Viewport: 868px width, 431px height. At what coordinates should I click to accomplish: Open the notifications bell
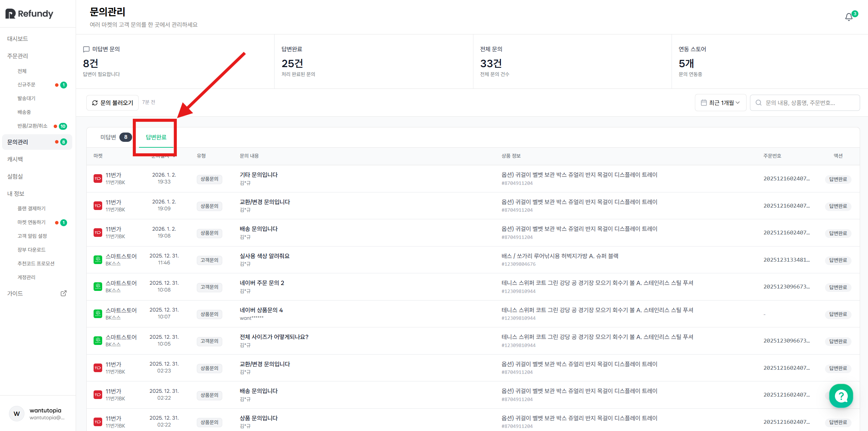click(x=849, y=17)
